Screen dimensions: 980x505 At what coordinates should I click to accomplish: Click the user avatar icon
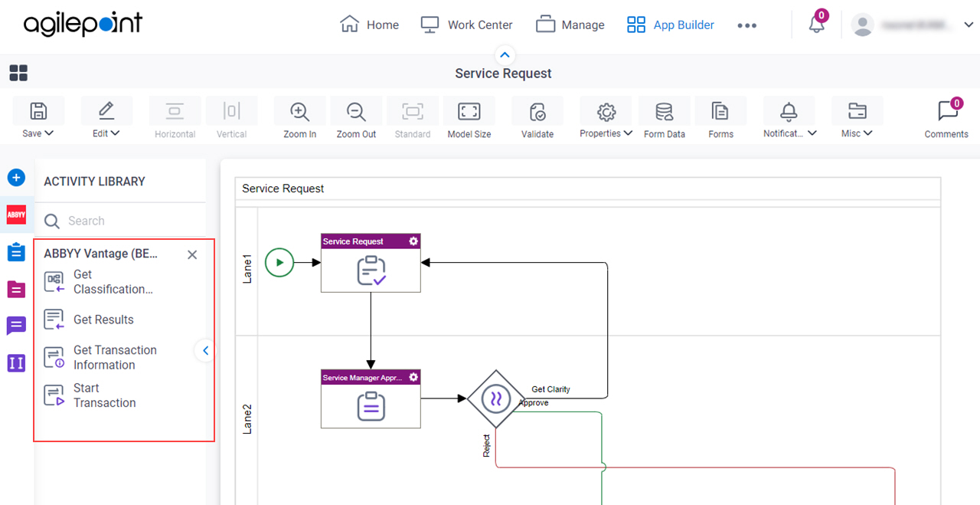pyautogui.click(x=863, y=25)
